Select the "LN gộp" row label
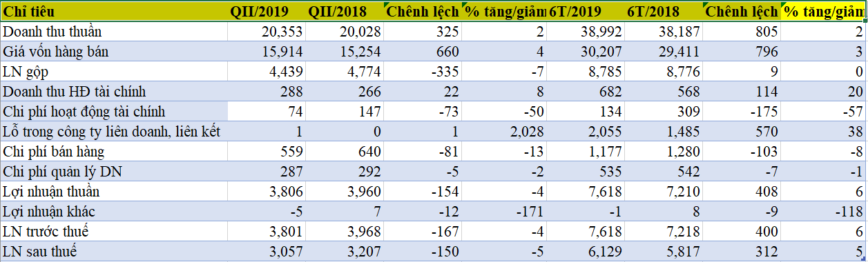The height and width of the screenshot is (262, 868). click(115, 71)
